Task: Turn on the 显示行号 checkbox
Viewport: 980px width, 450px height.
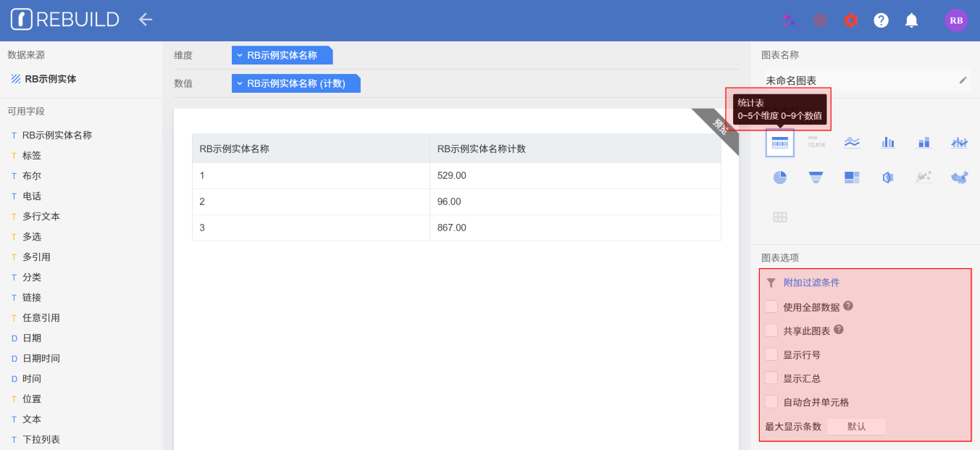Action: click(771, 354)
